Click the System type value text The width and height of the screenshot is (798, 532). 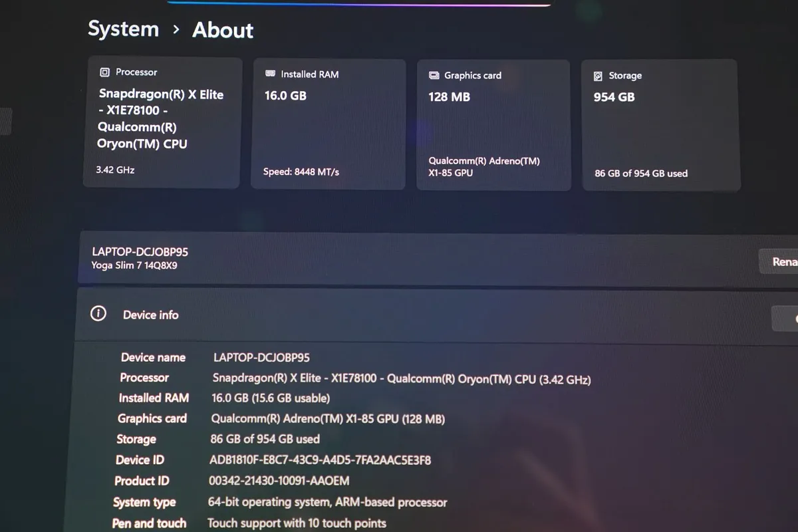pyautogui.click(x=327, y=502)
